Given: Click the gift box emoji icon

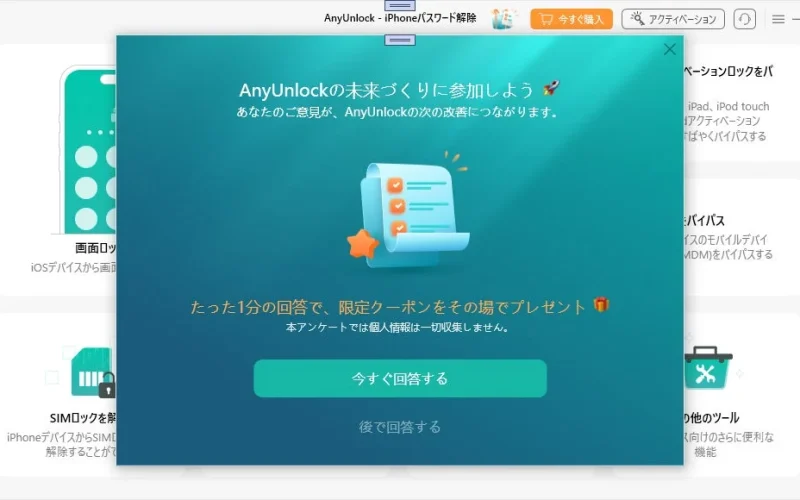Looking at the screenshot, I should coord(601,305).
